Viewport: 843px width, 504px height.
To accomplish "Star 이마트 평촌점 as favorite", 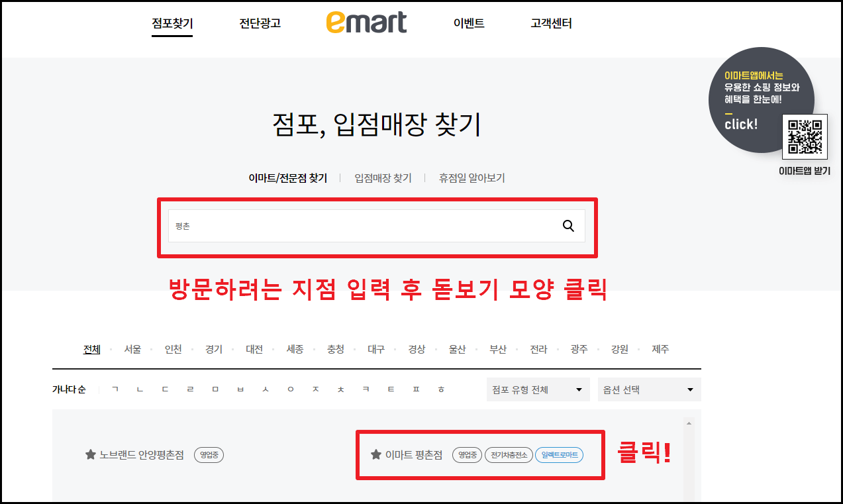I will coord(376,455).
